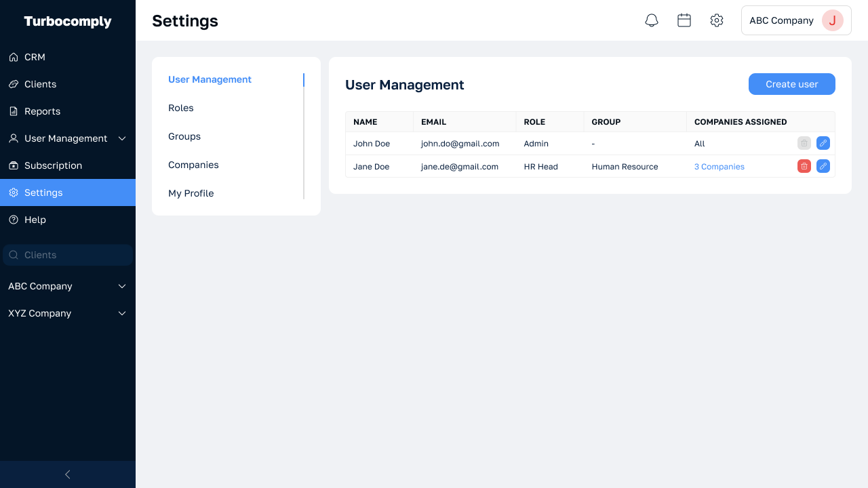Expand User Management sidebar chevron

[x=122, y=138]
